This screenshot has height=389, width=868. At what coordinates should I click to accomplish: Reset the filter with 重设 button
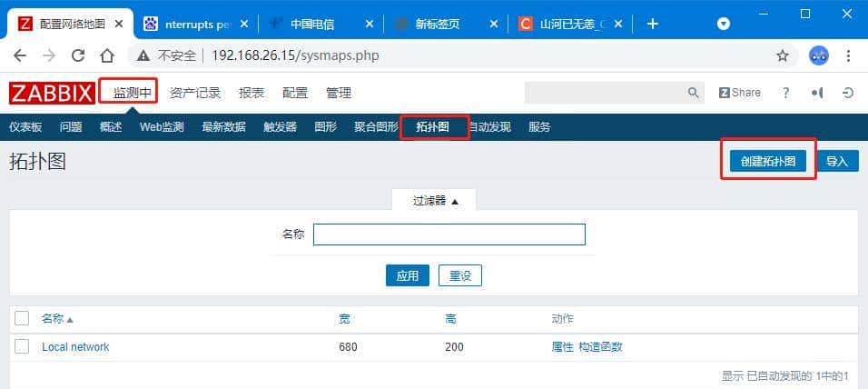click(x=460, y=275)
